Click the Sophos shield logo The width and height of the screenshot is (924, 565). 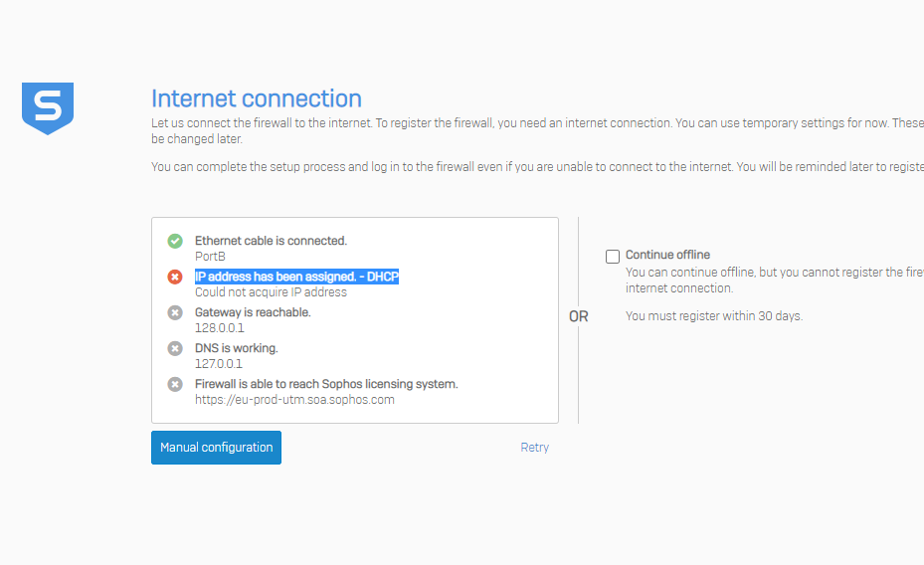[48, 108]
